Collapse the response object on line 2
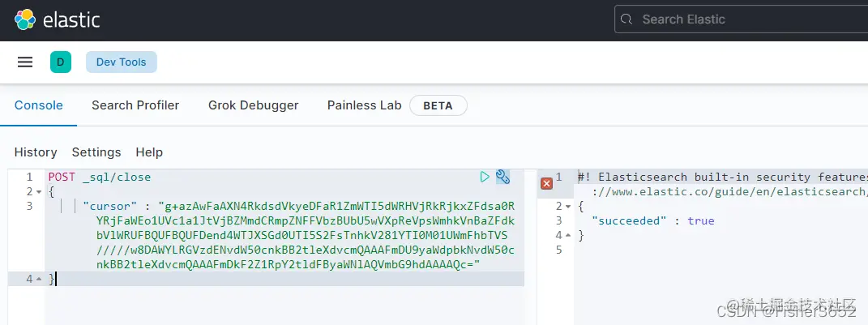This screenshot has height=325, width=868. pos(568,207)
